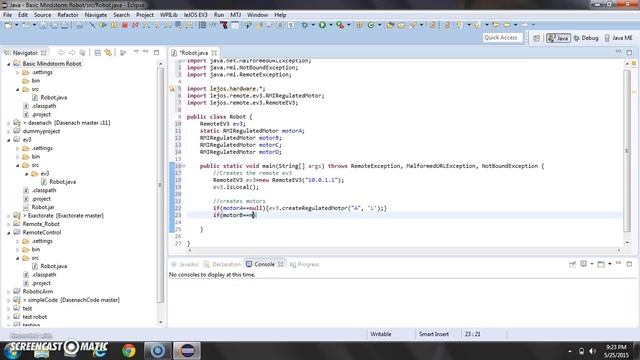Click Navigator forward arrow icon

[72, 53]
